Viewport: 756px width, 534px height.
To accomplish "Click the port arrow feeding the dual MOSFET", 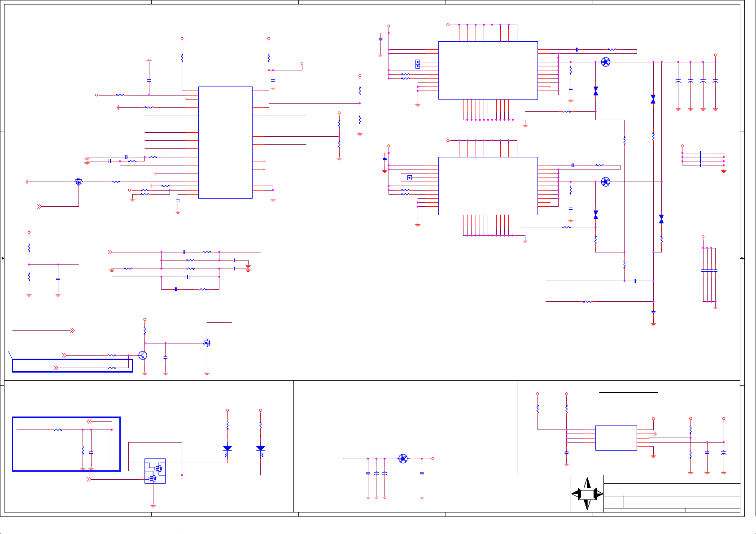I will point(89,479).
